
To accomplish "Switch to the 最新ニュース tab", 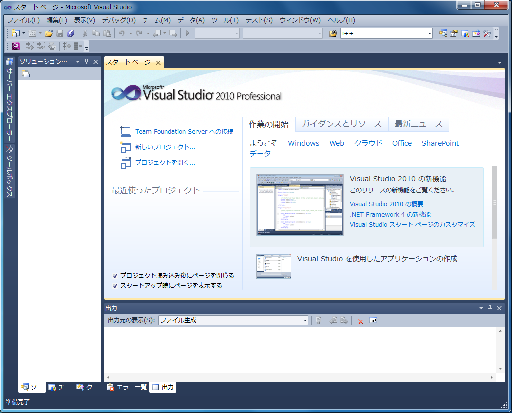I will pyautogui.click(x=419, y=124).
